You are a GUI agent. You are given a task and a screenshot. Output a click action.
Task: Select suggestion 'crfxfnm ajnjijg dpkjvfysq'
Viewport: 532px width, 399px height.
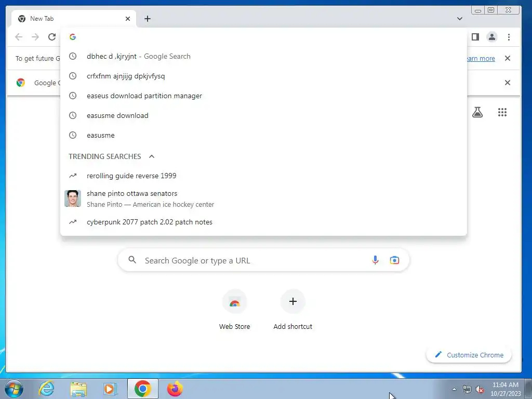click(x=263, y=76)
